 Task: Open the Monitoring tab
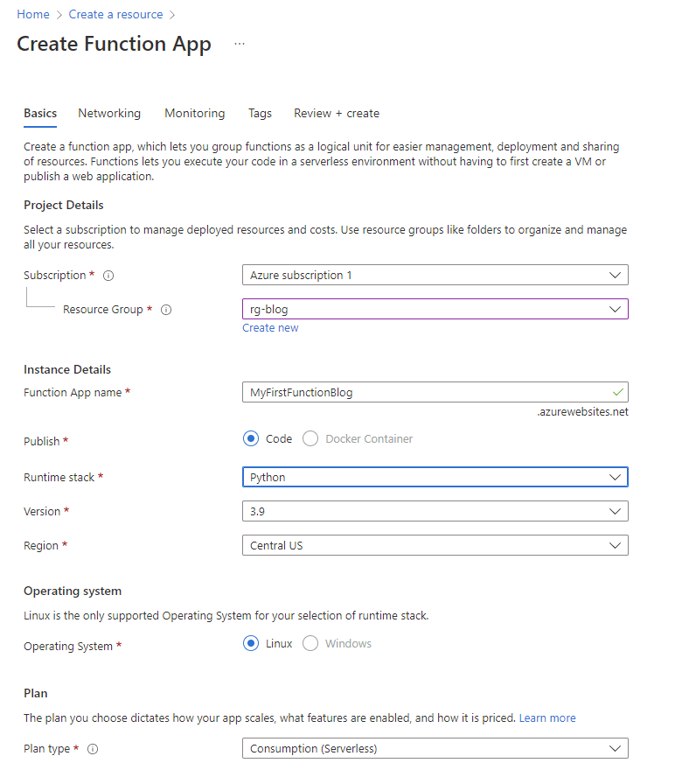[194, 113]
